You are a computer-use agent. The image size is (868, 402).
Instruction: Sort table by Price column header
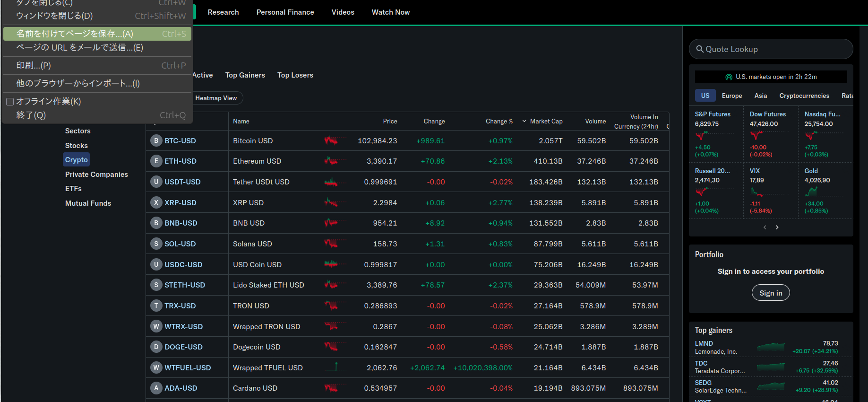coord(390,122)
